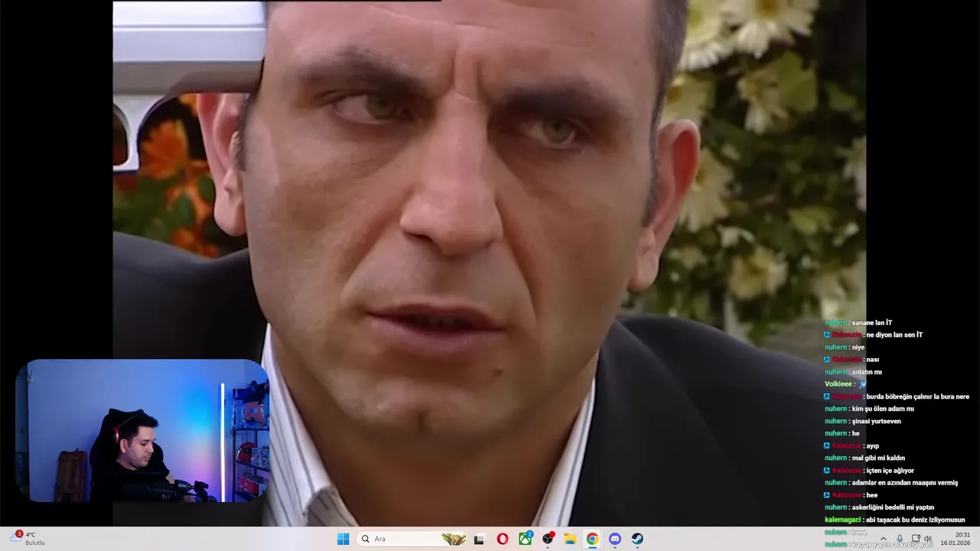Viewport: 980px width, 551px height.
Task: Click message 'askerliğini bedelli mi yaptın'
Action: click(x=893, y=507)
